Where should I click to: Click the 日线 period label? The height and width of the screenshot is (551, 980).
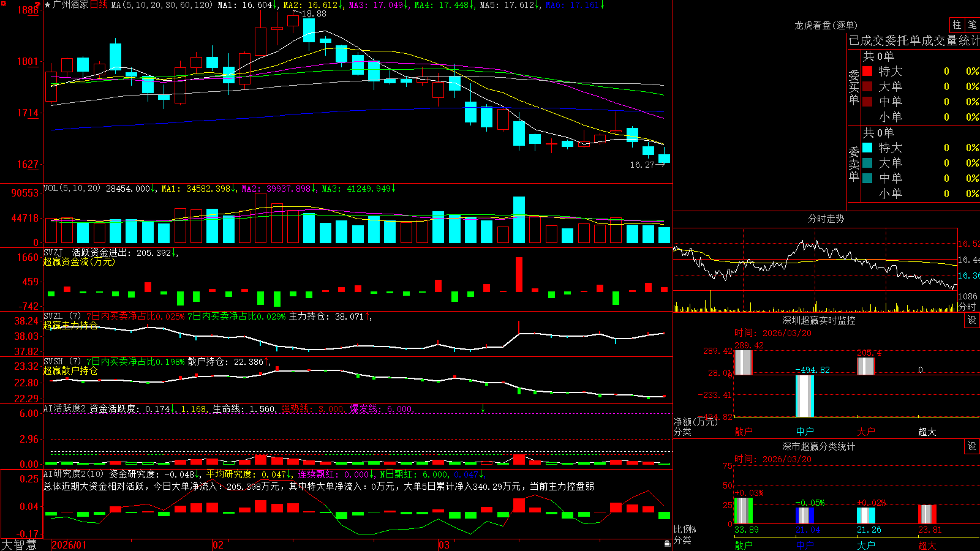[99, 5]
